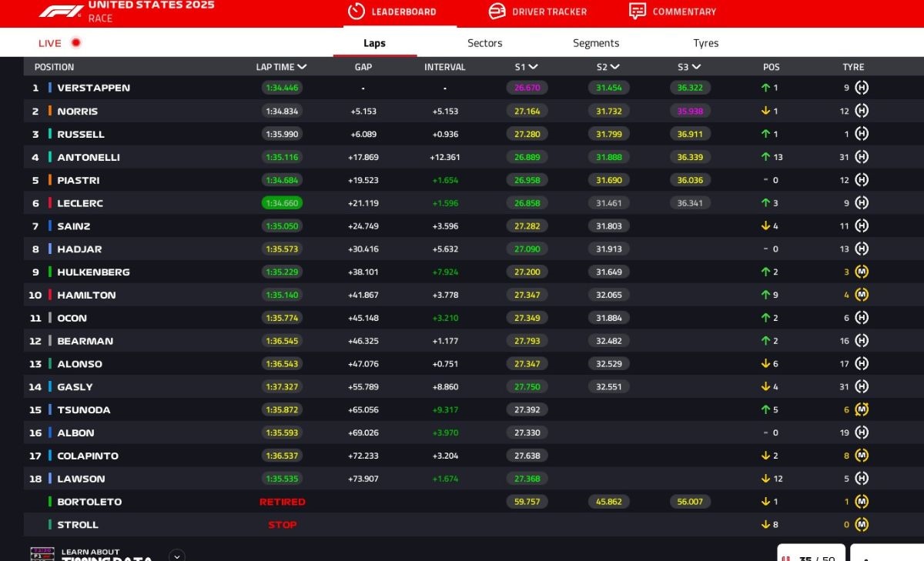Viewport: 924px width, 561px height.
Task: Switch to the Tyres tab
Action: 705,43
